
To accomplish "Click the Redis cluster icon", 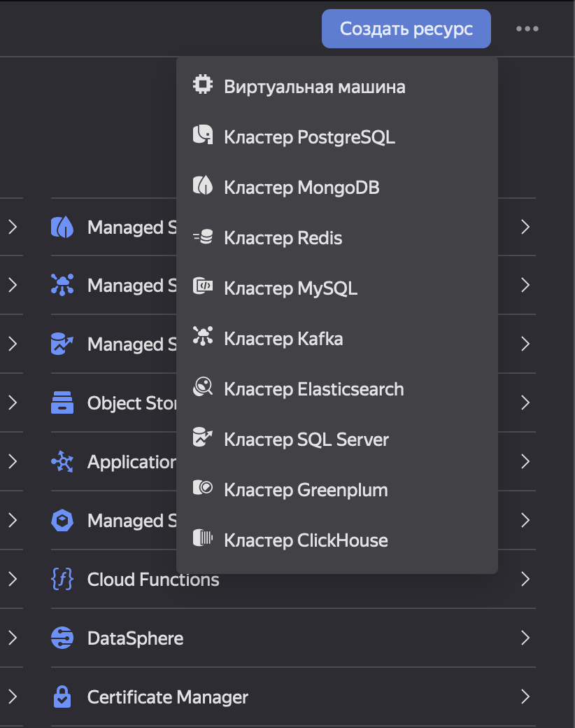I will [203, 238].
